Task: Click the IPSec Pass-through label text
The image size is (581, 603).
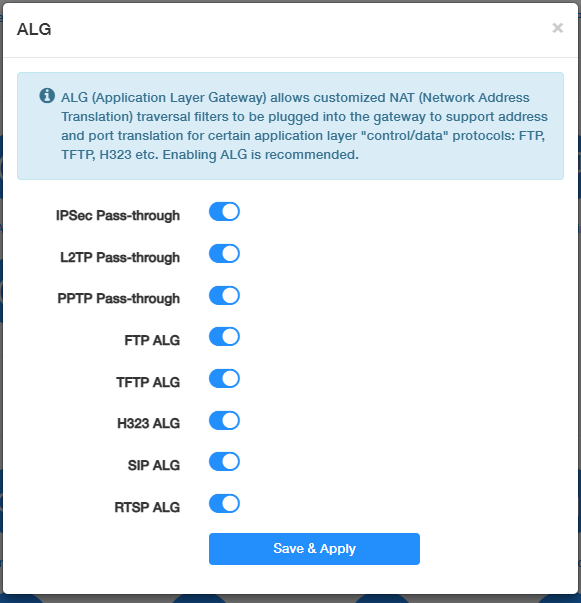Action: coord(118,216)
